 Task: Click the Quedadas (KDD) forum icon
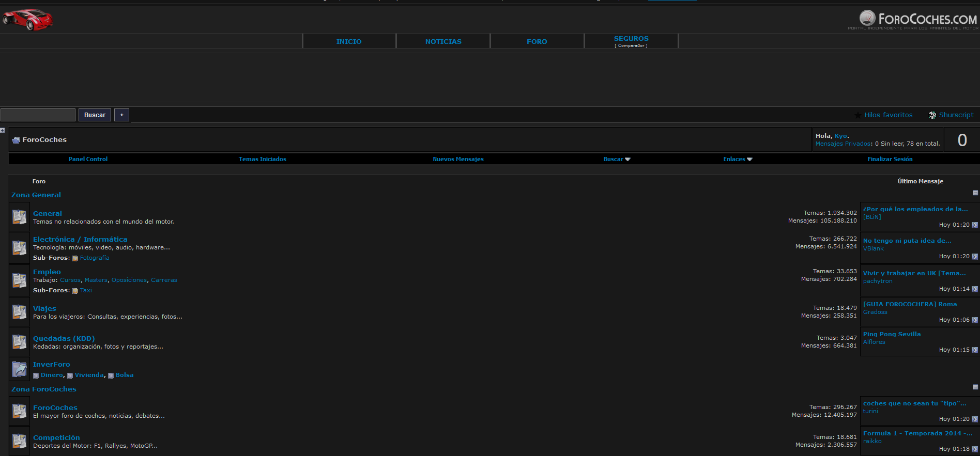click(x=20, y=342)
